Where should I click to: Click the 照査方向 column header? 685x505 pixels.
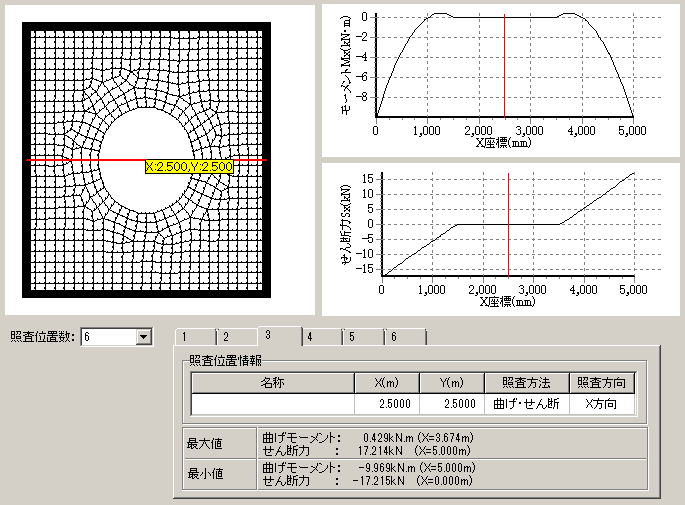[x=602, y=383]
